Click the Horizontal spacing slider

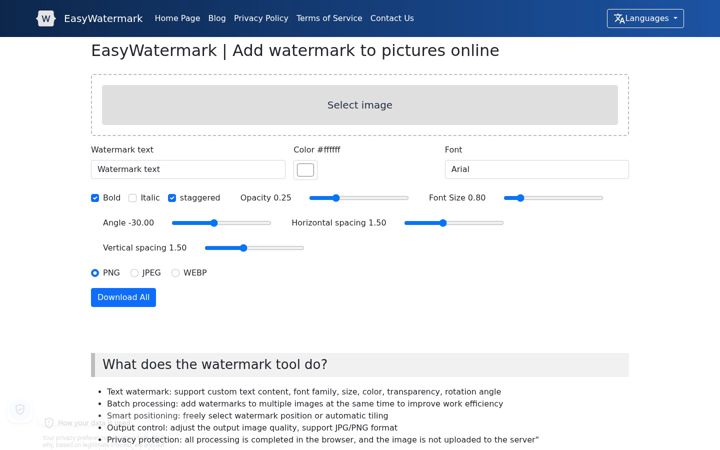pos(454,223)
